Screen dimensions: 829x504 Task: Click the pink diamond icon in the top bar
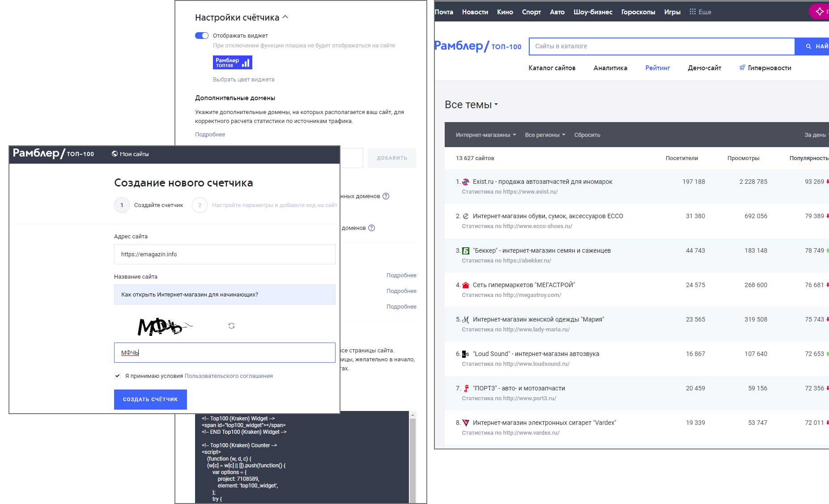click(820, 11)
